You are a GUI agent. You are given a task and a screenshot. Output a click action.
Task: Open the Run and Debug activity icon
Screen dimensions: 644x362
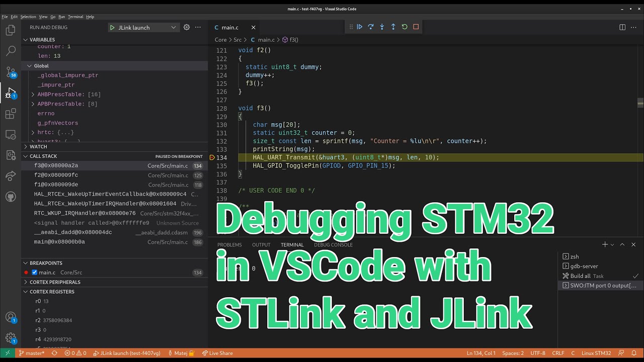click(10, 93)
